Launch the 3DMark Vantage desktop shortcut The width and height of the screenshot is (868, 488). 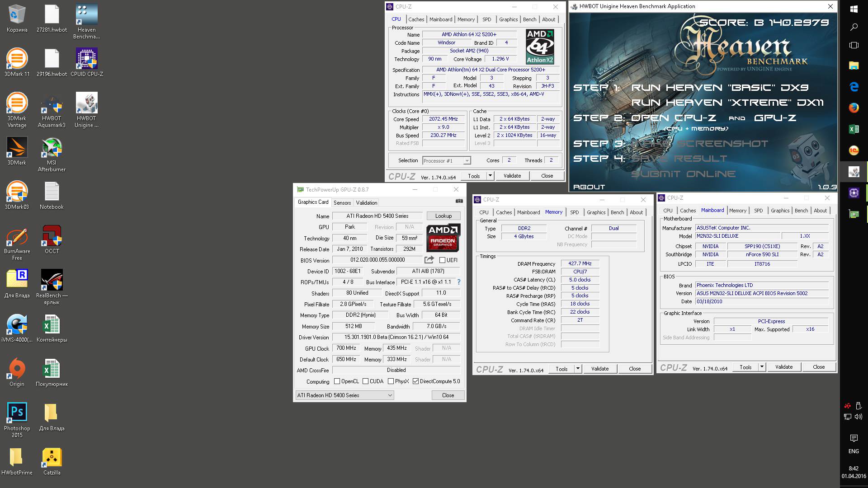(17, 110)
